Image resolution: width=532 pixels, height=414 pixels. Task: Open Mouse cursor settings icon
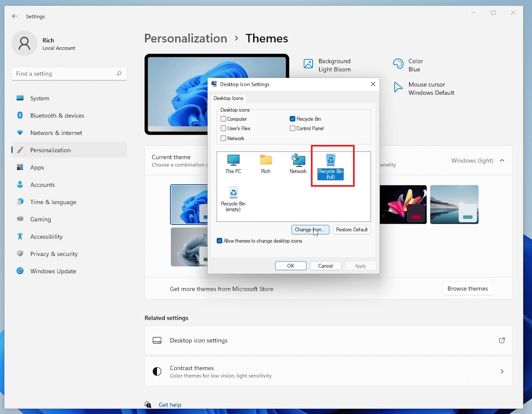(x=398, y=87)
